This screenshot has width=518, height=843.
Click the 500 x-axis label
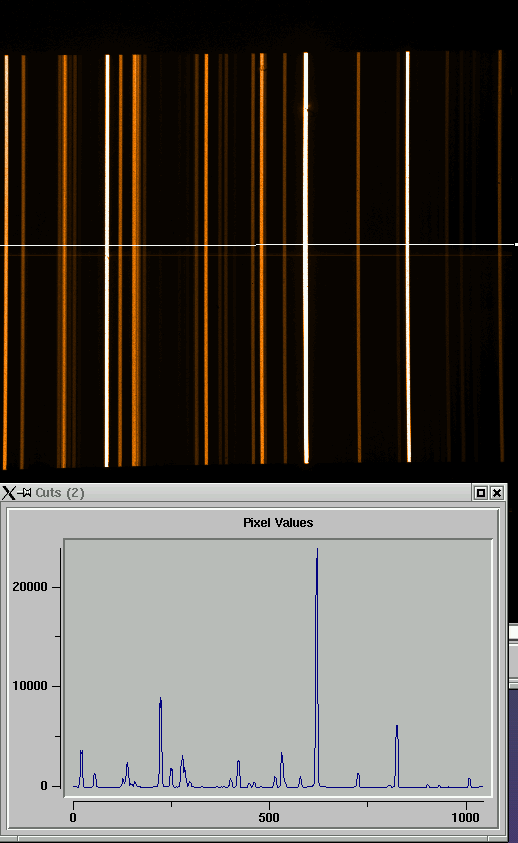[x=269, y=818]
